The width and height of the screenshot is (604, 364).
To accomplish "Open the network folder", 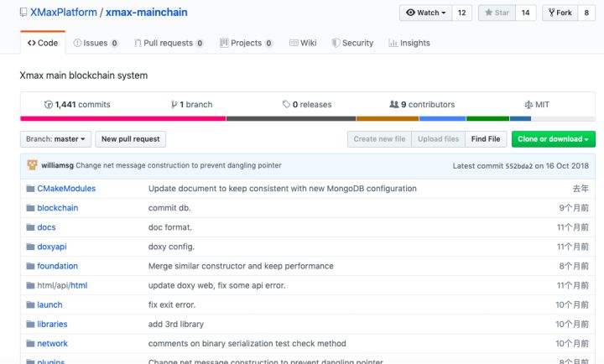I will click(x=52, y=344).
